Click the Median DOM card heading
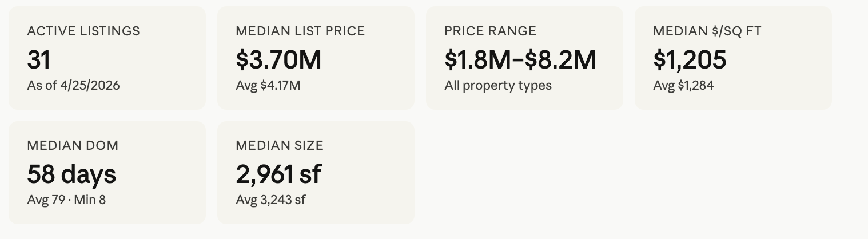 (73, 145)
